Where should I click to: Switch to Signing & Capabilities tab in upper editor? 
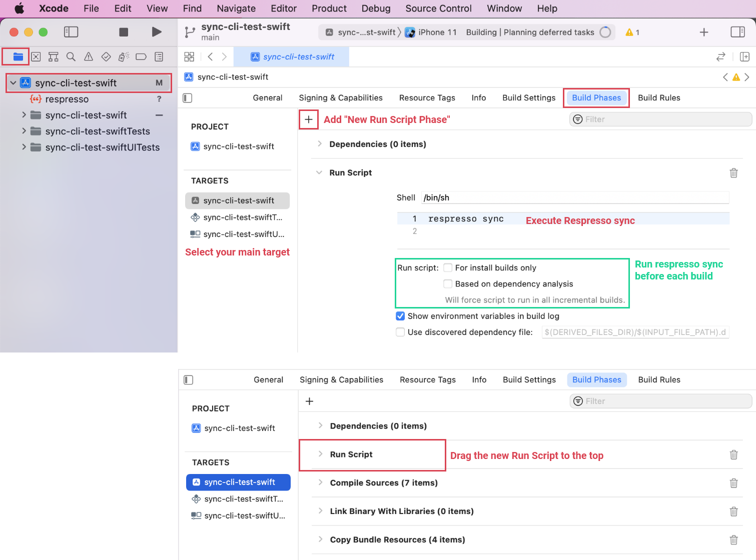tap(341, 98)
